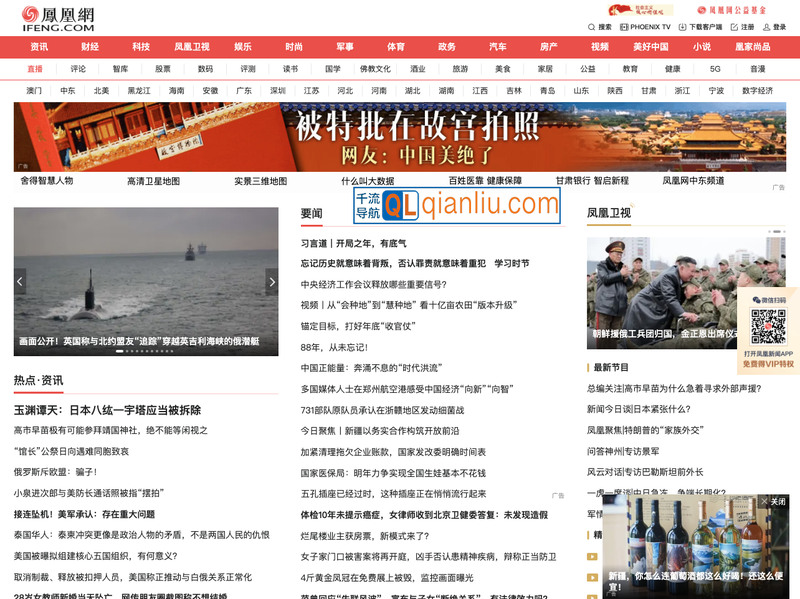
Task: Click the download client (下载客户端) icon
Action: coord(682,27)
